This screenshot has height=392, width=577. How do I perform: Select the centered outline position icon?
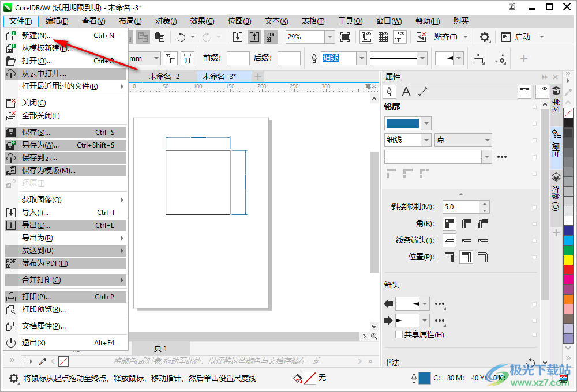click(466, 257)
